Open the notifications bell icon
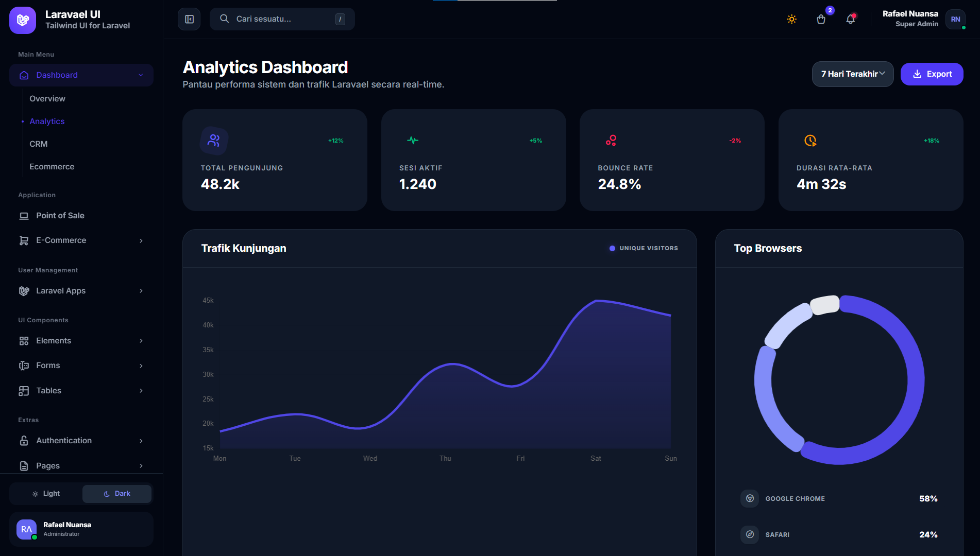 [x=850, y=19]
